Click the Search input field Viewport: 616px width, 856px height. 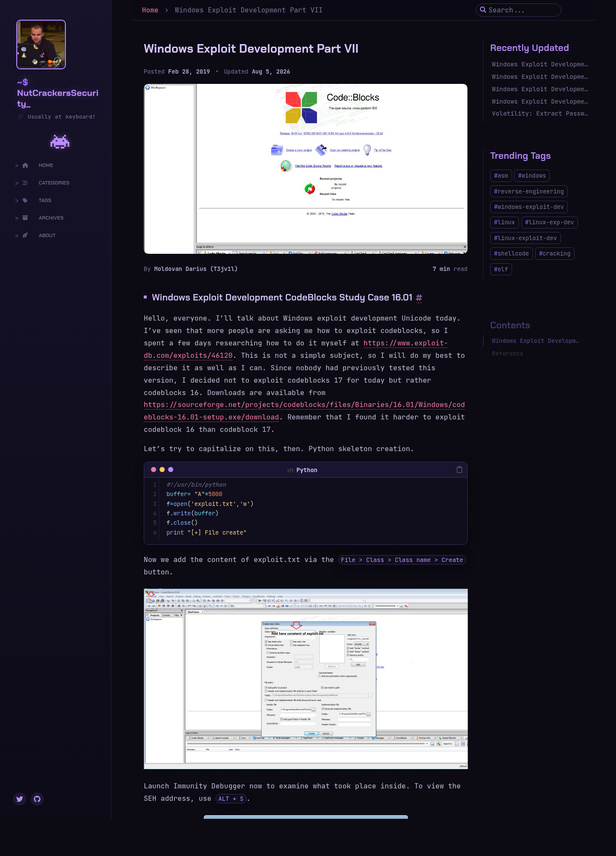point(518,10)
